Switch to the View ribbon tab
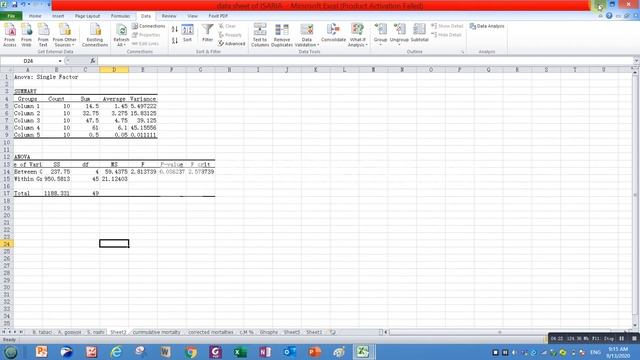 pos(192,16)
